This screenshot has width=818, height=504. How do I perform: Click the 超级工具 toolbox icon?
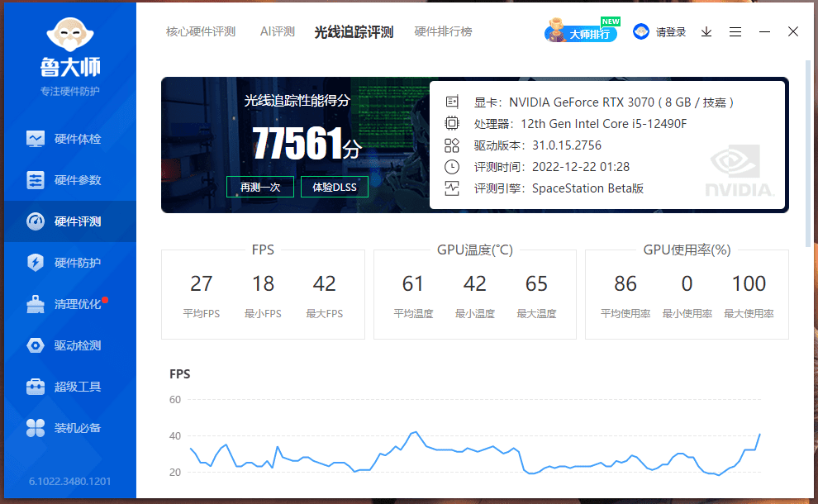click(36, 387)
